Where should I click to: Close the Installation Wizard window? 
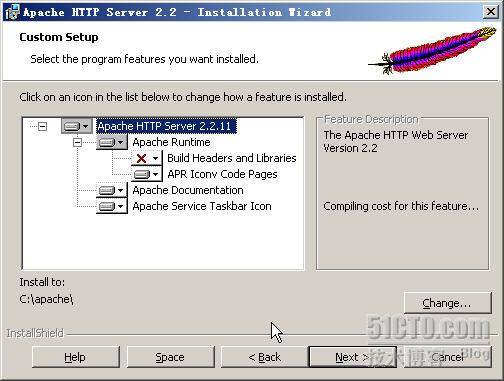click(x=490, y=12)
